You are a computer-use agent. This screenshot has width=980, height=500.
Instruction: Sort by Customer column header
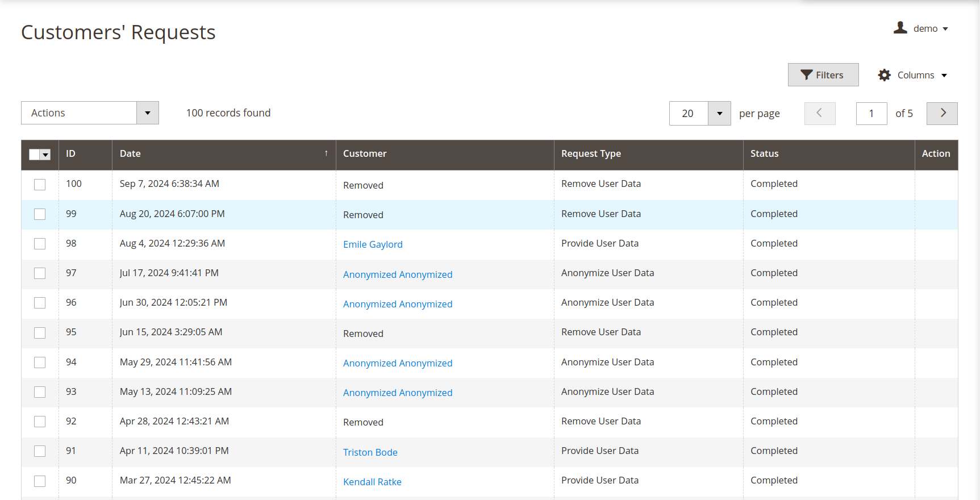(365, 154)
